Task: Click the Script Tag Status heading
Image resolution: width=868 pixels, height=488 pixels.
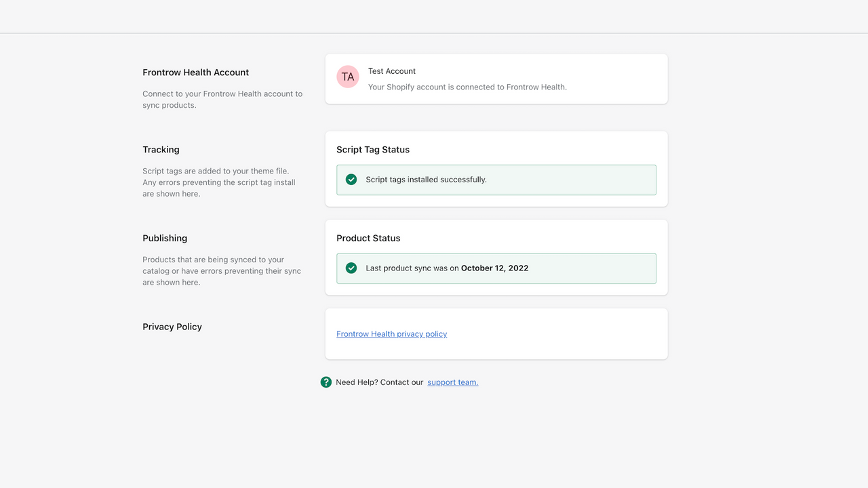Action: [x=373, y=149]
